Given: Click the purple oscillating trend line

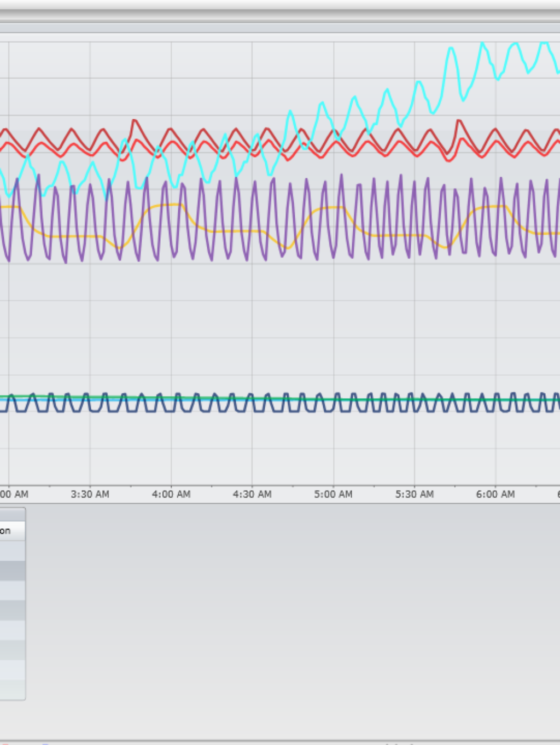Looking at the screenshot, I should tap(341, 177).
